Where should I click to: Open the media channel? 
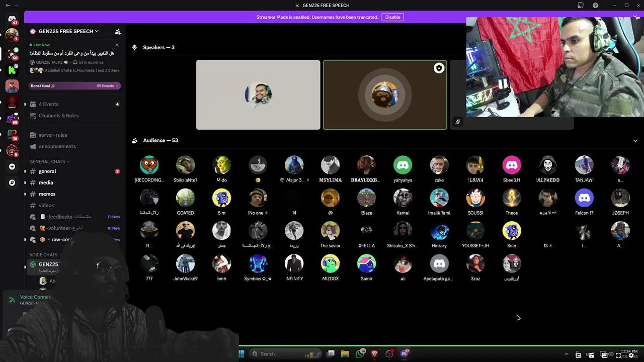point(74,183)
